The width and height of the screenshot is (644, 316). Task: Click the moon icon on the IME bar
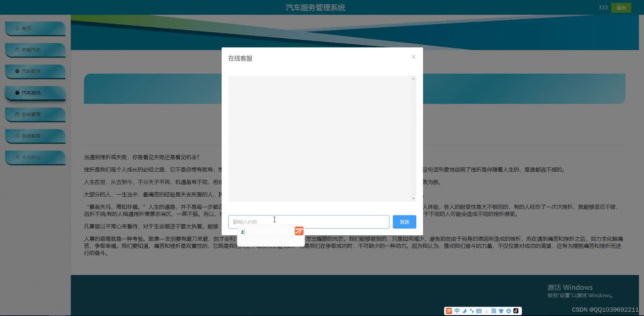click(x=464, y=311)
